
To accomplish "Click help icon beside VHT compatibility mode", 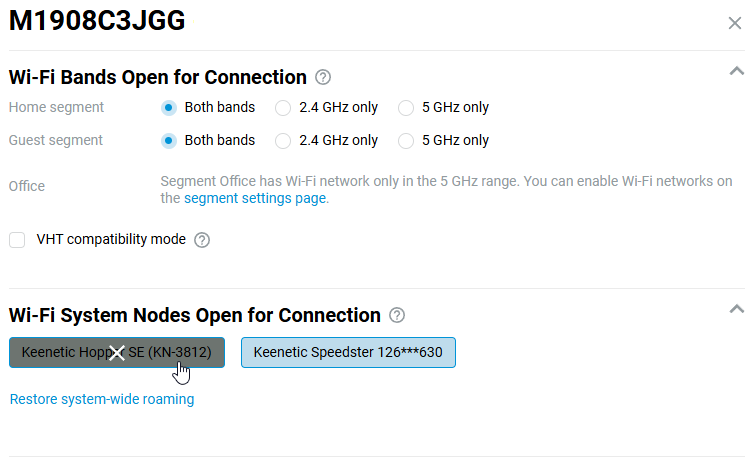I will pos(202,240).
